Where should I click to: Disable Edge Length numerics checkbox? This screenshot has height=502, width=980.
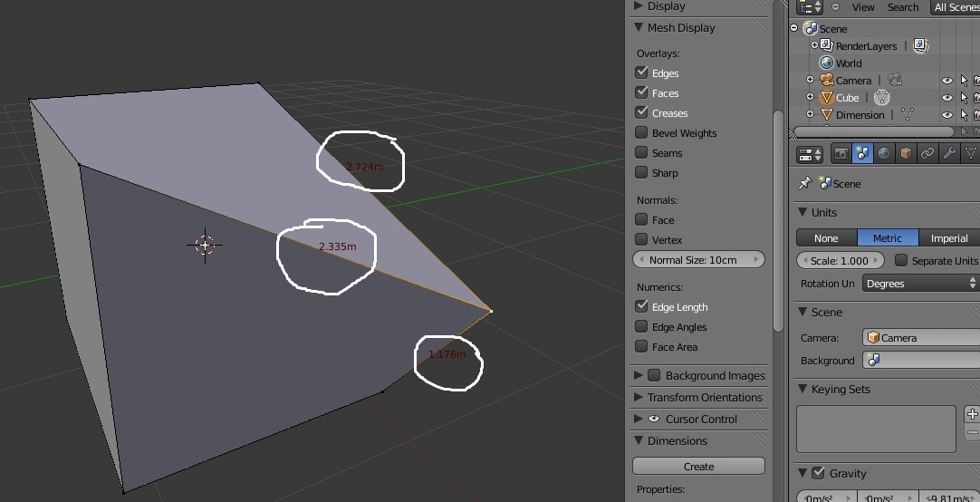(641, 306)
